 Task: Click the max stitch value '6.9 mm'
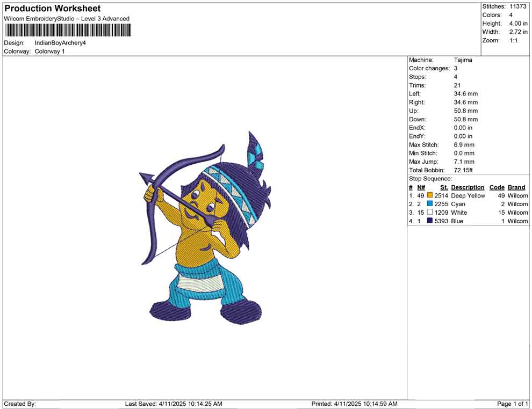pyautogui.click(x=464, y=145)
